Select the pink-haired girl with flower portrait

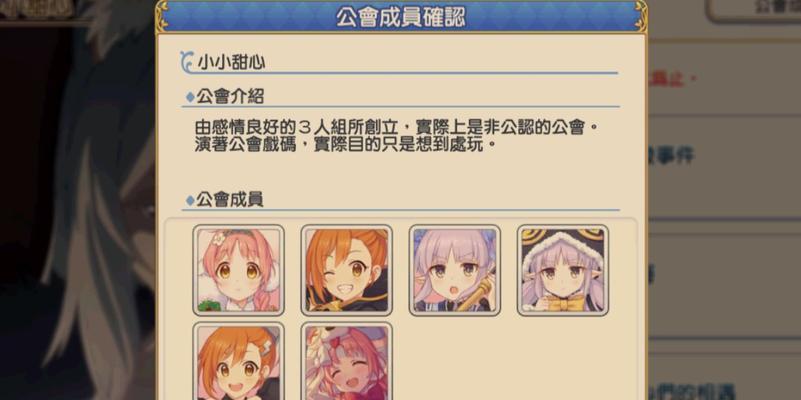239,270
